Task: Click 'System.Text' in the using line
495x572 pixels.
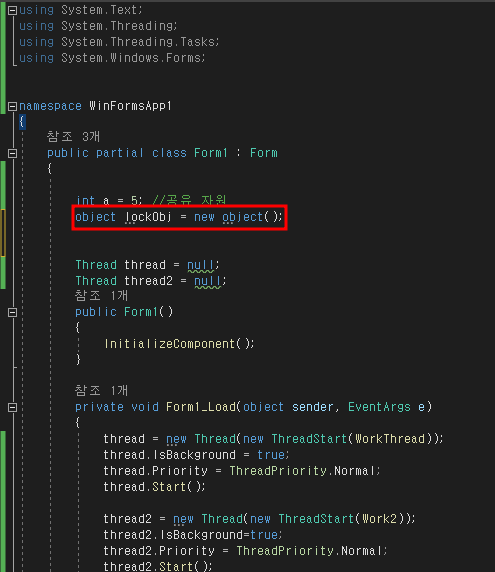Action: (98, 10)
